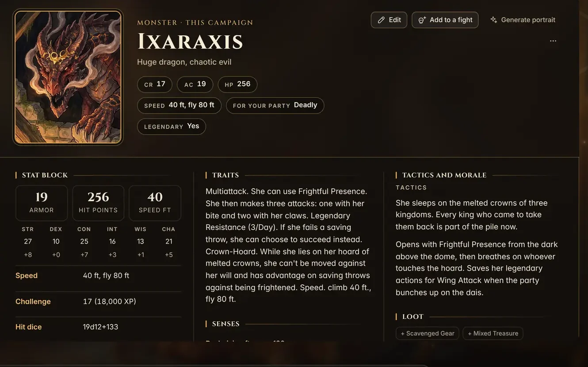Add Scavenged Gear loot

point(427,333)
